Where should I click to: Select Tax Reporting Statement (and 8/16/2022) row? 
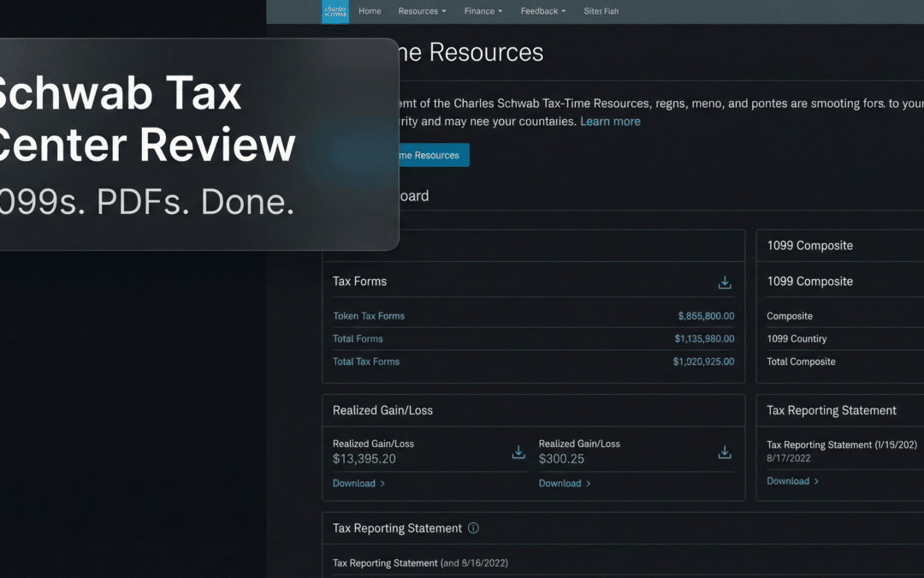click(x=420, y=563)
